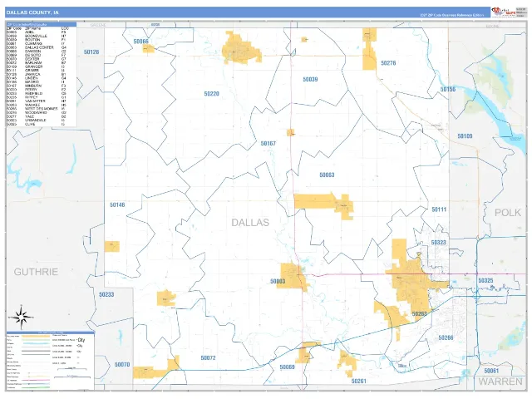Select the URBANDALE row in ZIP index
The width and height of the screenshot is (532, 399).
point(37,121)
